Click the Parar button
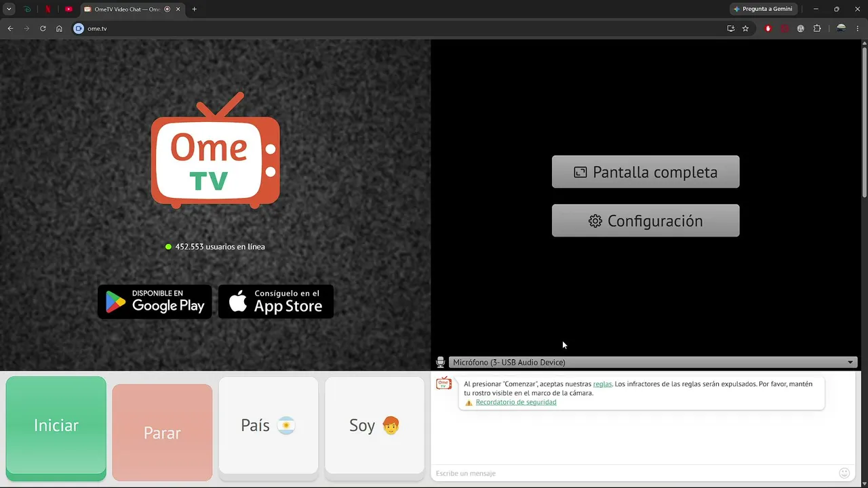Image resolution: width=868 pixels, height=488 pixels. pyautogui.click(x=162, y=432)
